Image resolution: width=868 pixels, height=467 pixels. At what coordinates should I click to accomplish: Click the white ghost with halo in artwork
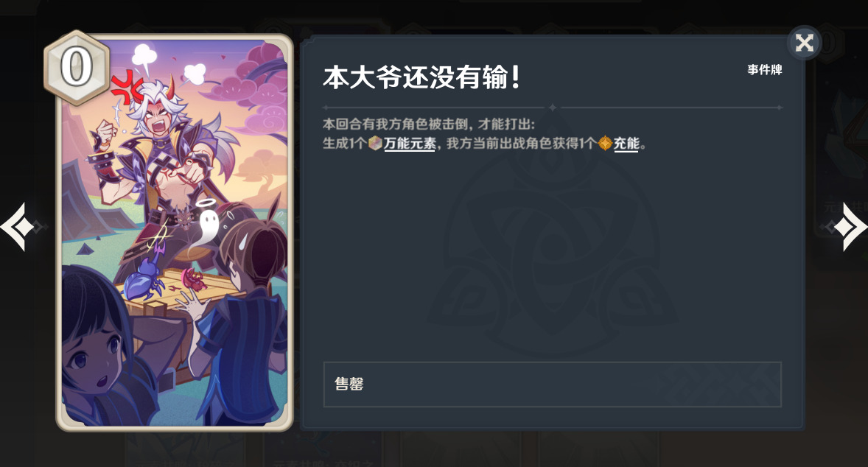208,220
